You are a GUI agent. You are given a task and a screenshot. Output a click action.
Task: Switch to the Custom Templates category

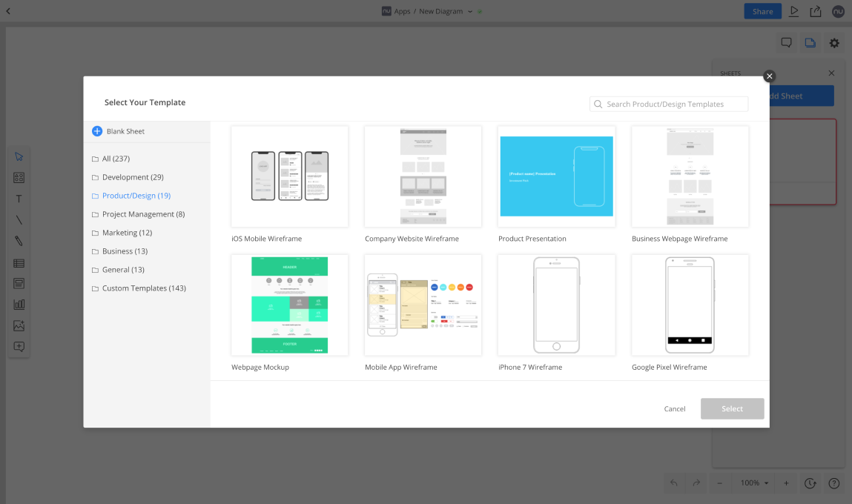pos(145,288)
